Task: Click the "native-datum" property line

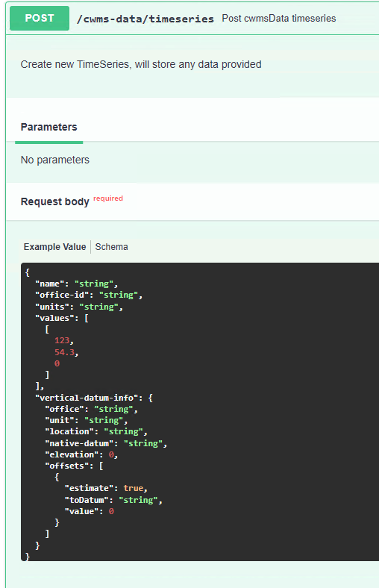Action: (106, 443)
